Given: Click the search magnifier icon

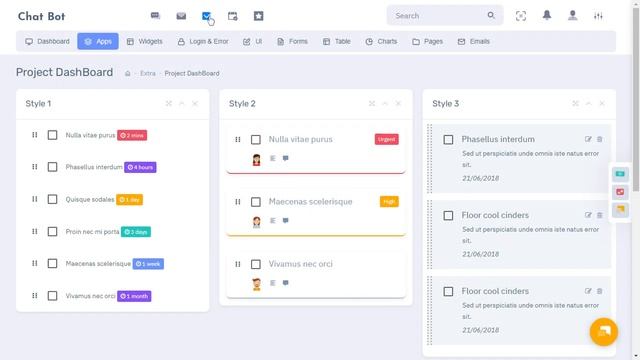Looking at the screenshot, I should (491, 16).
